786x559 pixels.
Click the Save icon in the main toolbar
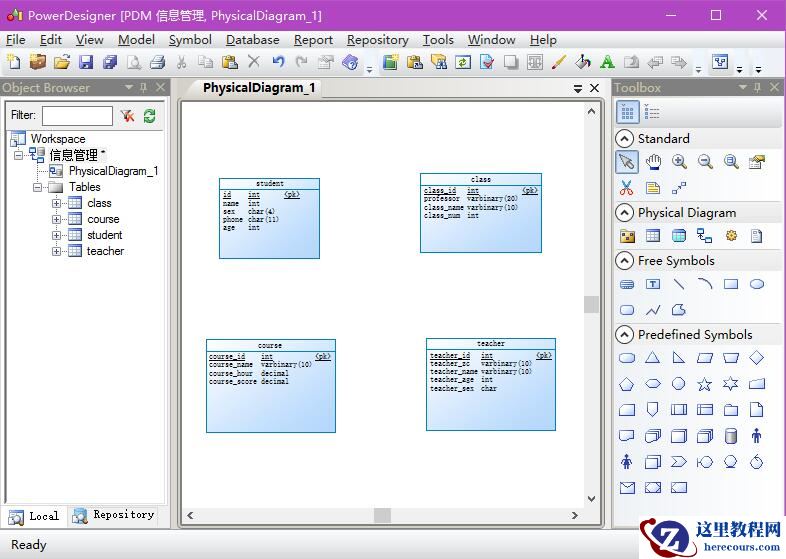[x=86, y=63]
